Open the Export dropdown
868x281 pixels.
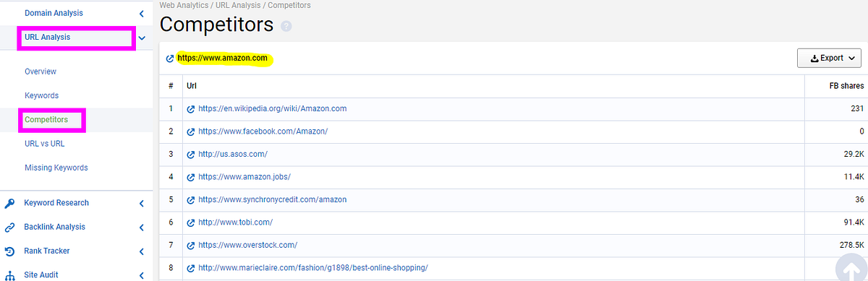point(829,59)
